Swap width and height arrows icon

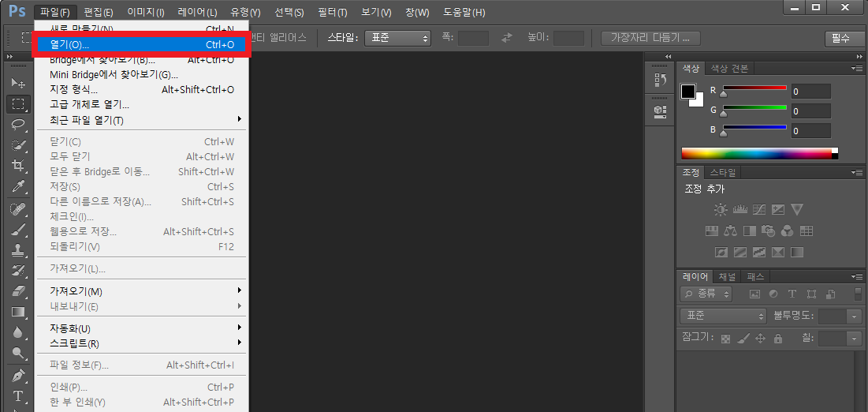click(507, 38)
